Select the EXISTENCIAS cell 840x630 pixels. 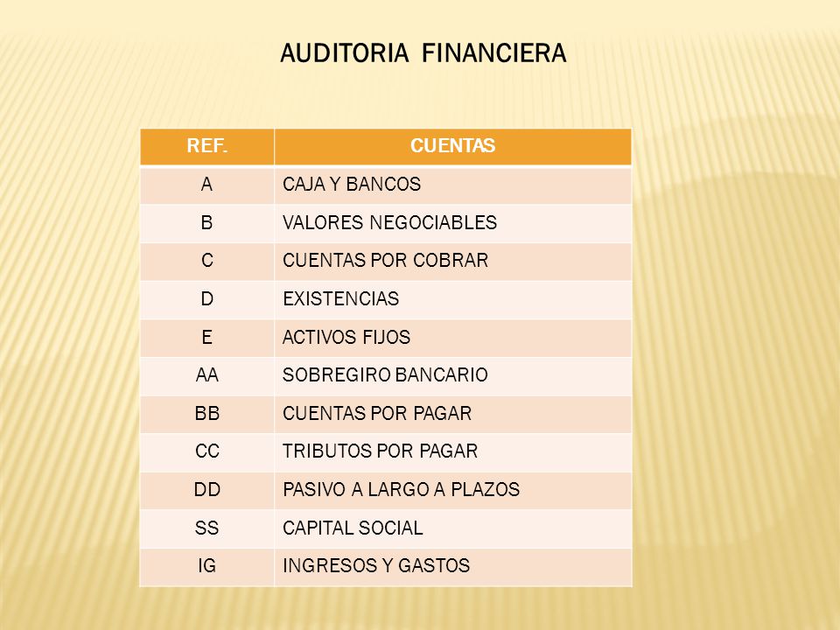point(452,299)
